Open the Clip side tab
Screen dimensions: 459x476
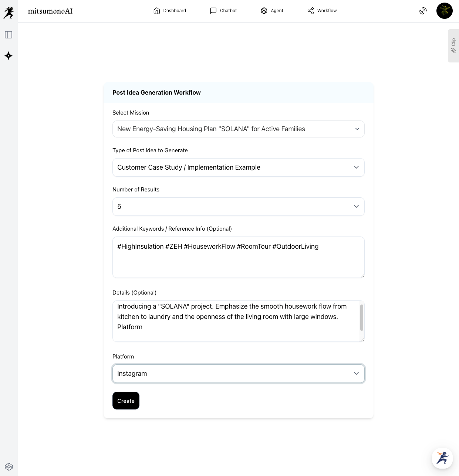[453, 45]
